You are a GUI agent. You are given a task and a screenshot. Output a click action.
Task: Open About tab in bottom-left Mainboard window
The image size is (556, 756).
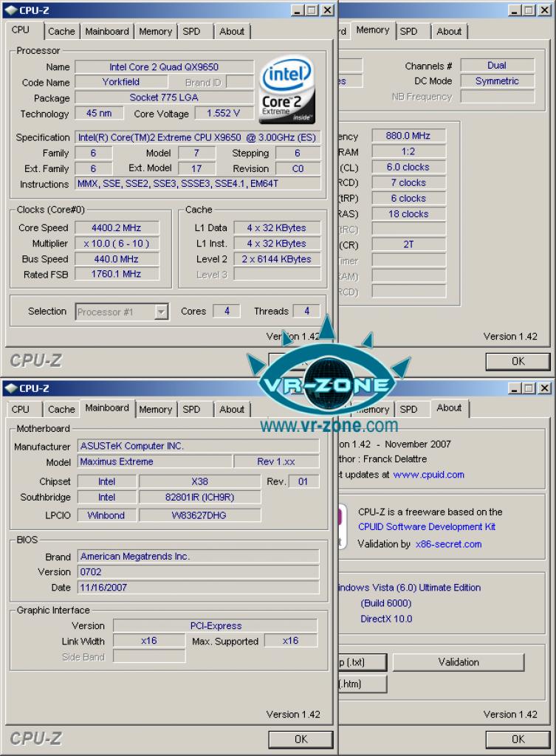point(232,409)
